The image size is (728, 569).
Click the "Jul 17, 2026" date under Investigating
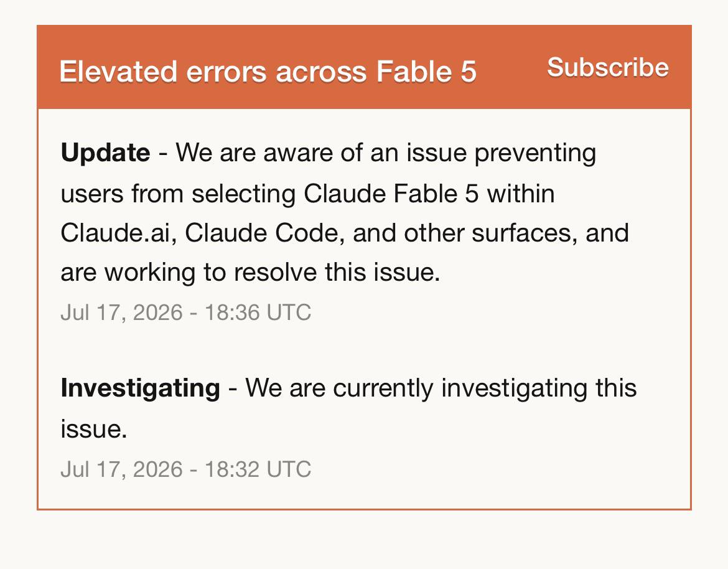click(x=121, y=469)
